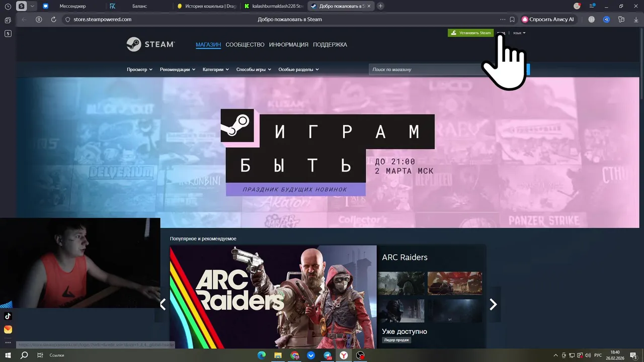Click Популярное и рекомендуемое heading
Viewport: 644px width, 362px height.
(203, 239)
